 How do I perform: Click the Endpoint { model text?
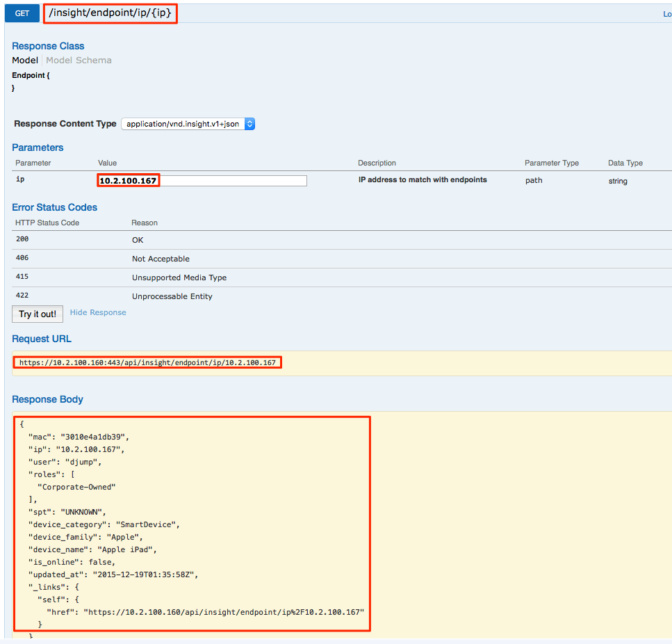(x=31, y=76)
